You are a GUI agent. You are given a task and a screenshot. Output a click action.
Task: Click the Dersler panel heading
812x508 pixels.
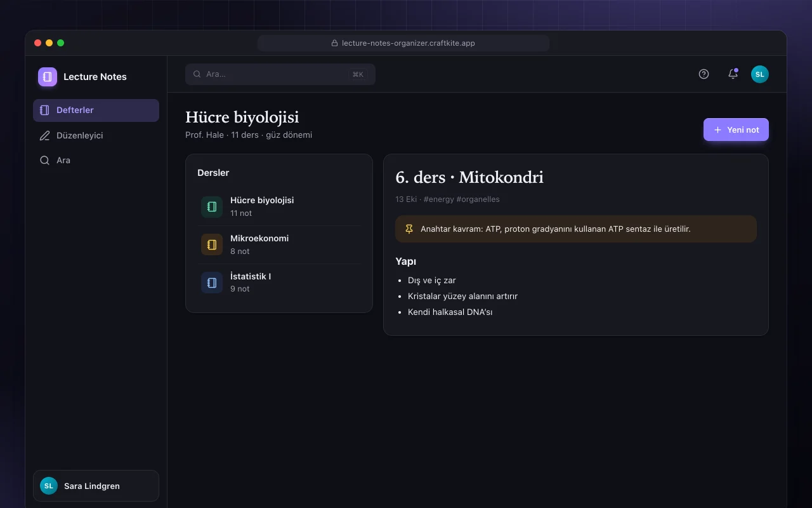coord(213,173)
